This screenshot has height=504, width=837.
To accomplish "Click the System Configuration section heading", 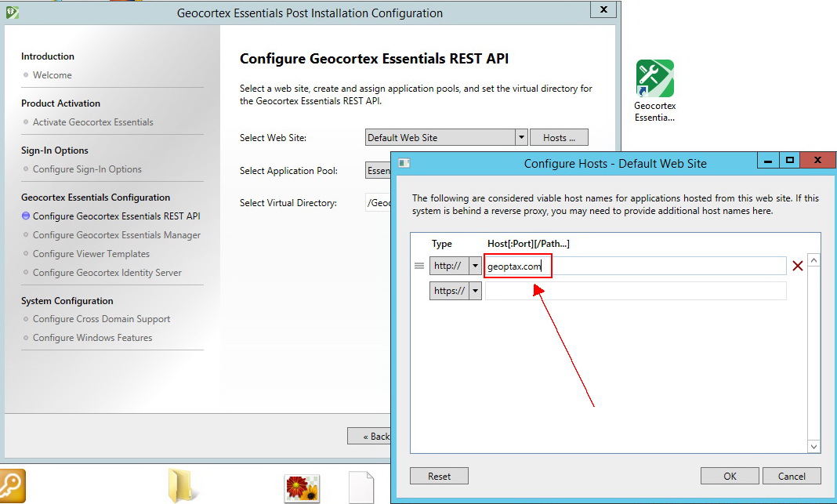I will pos(67,301).
